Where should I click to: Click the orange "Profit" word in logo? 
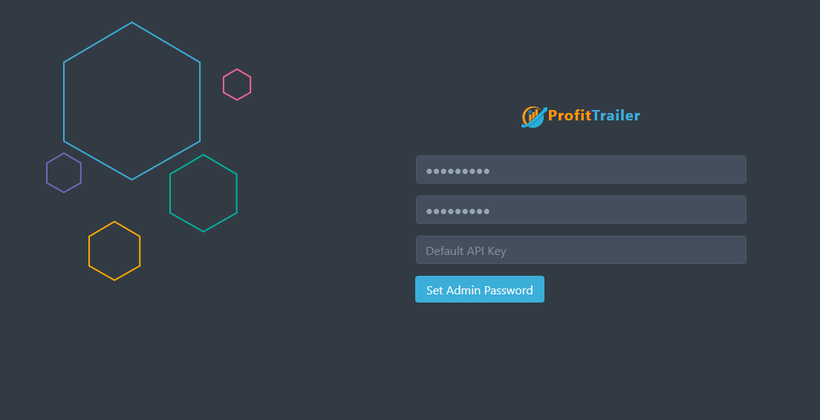(570, 116)
